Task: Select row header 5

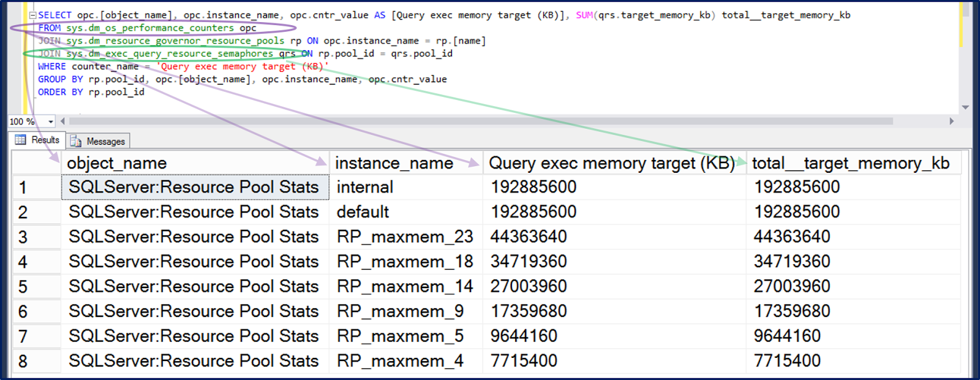Action: tap(37, 286)
